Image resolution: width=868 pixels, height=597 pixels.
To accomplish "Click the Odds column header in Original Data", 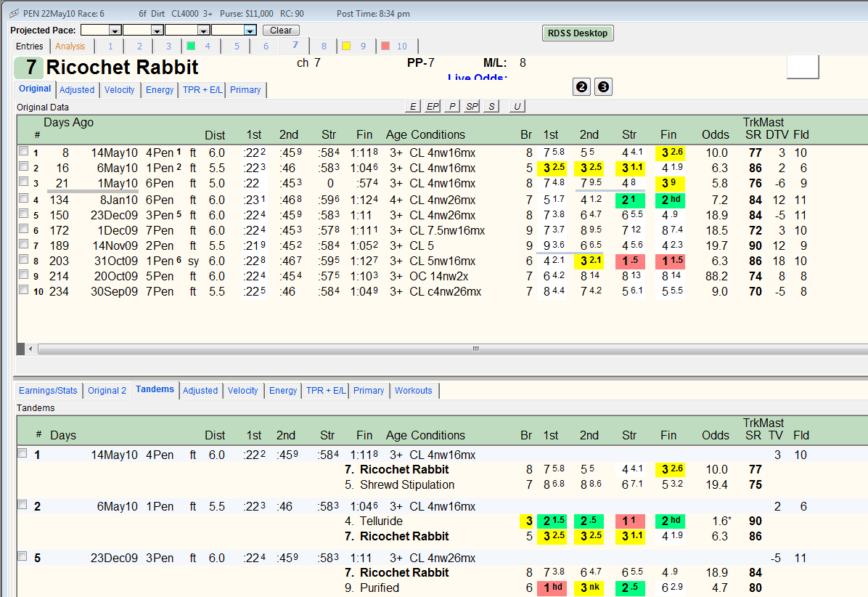I will [715, 134].
